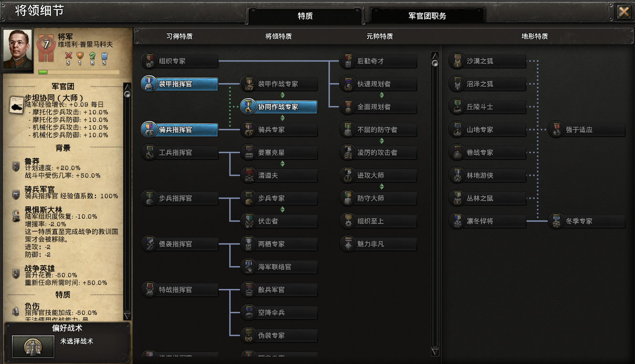The height and width of the screenshot is (364, 635).
Task: Close the 将领细节 window
Action: pyautogui.click(x=624, y=11)
